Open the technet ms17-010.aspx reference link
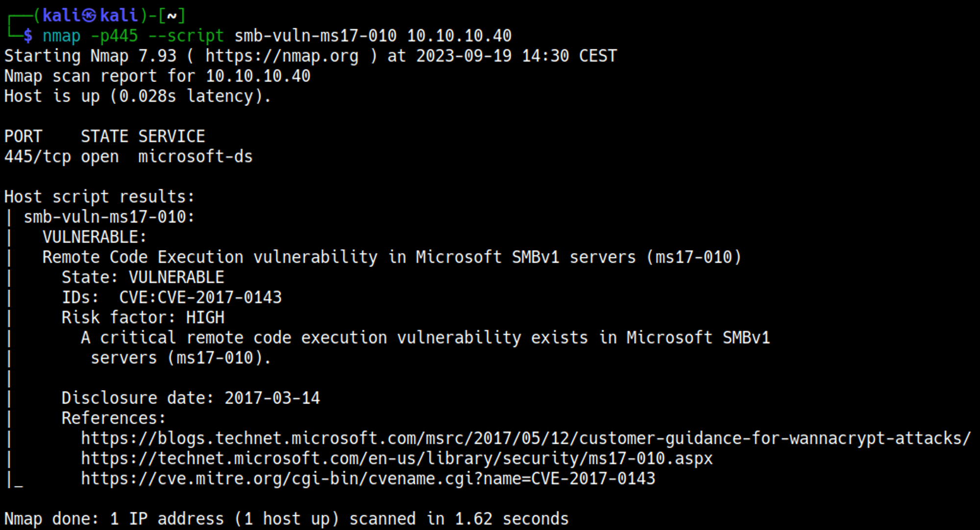Screen dimensions: 980x530 [x=396, y=458]
